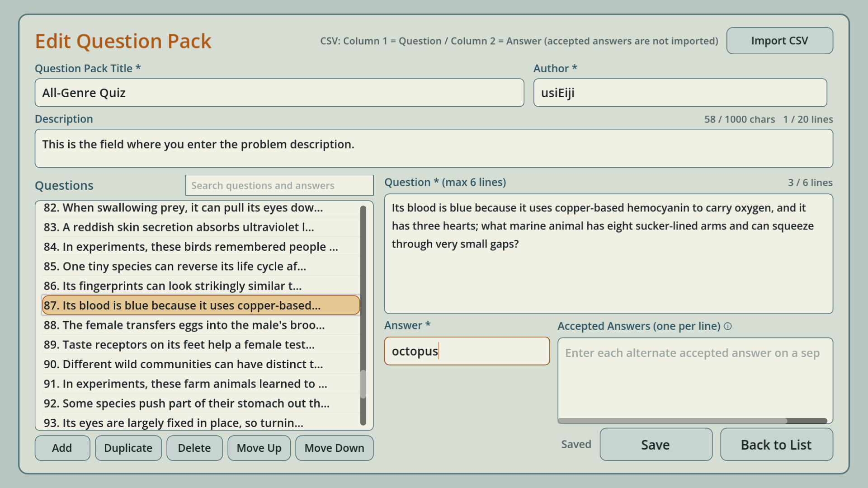This screenshot has height=488, width=868.
Task: Select question 87 about blue blood
Action: (201, 305)
